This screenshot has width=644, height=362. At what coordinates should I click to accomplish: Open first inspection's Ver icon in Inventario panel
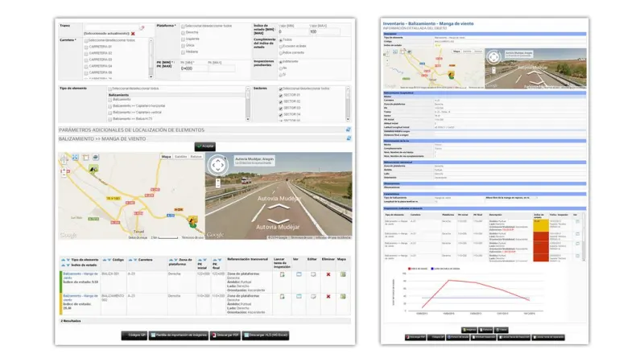pyautogui.click(x=577, y=222)
